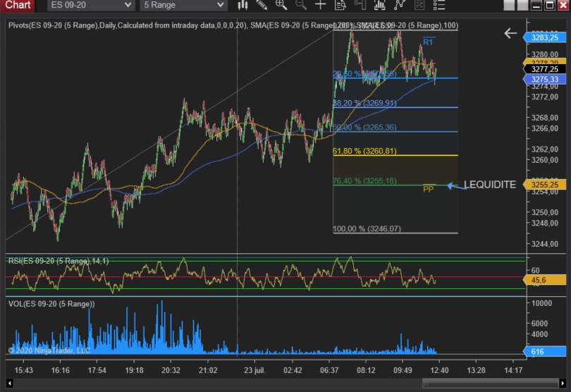571x392 pixels.
Task: Open the chart Properties list icon
Action: tap(440, 5)
